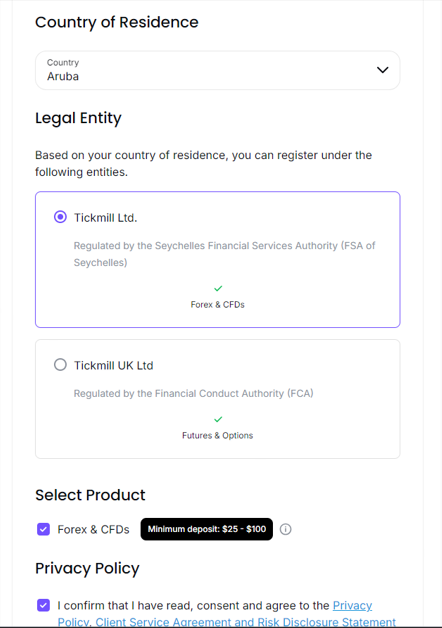
Task: Click the Minimum deposit $25 - $100 badge
Action: click(x=207, y=529)
